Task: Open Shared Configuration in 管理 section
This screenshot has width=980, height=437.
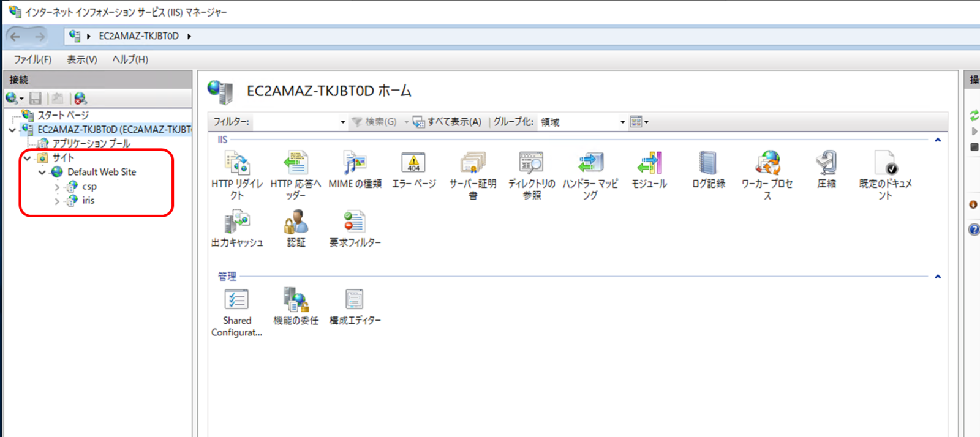Action: coord(236,301)
